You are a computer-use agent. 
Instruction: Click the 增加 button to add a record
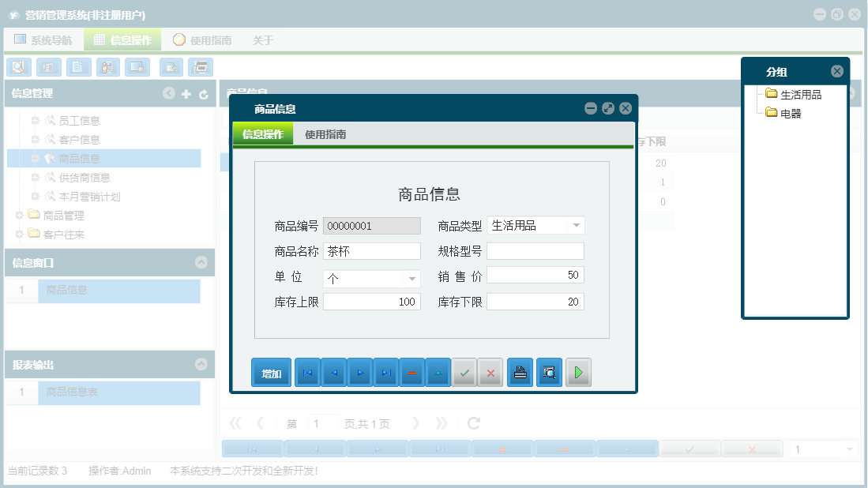(x=271, y=372)
